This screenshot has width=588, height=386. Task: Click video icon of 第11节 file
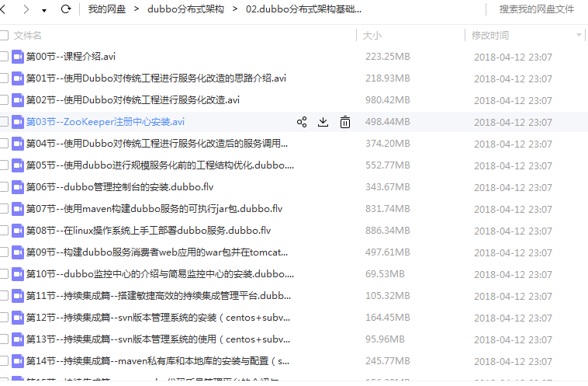coord(18,296)
